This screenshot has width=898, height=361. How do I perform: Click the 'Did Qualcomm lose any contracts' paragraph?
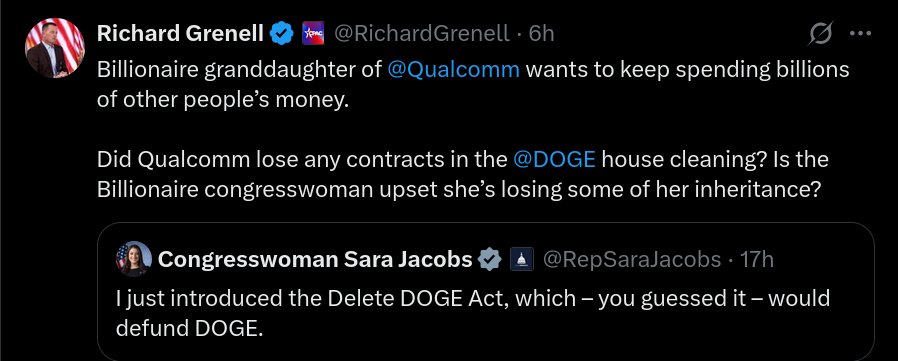(463, 174)
